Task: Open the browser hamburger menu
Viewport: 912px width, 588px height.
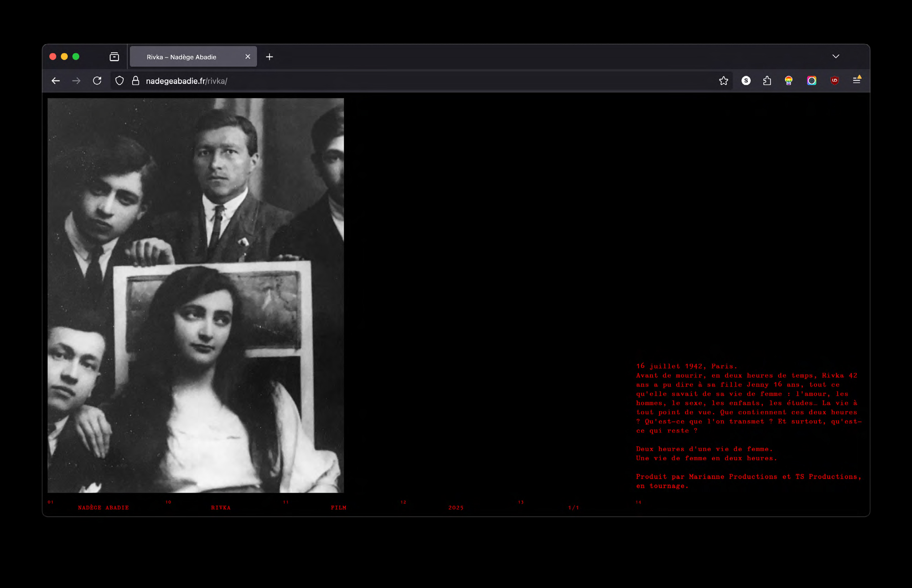Action: click(857, 80)
